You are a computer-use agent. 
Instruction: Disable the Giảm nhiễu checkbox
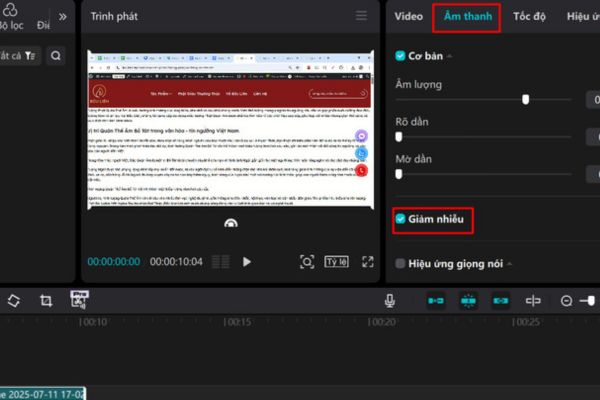401,219
